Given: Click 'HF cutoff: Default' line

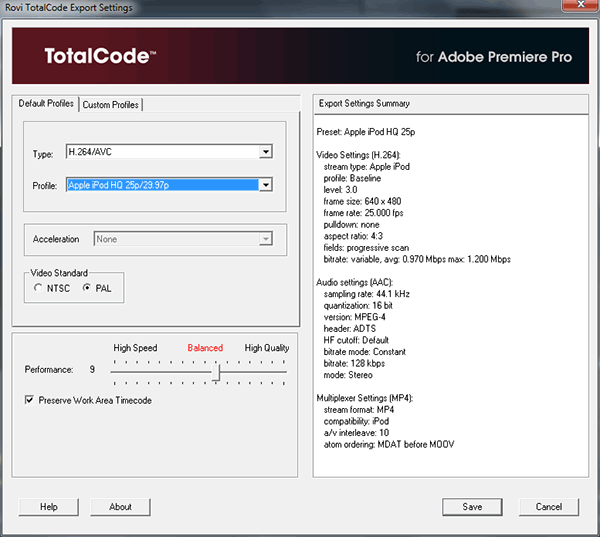Looking at the screenshot, I should click(x=356, y=340).
